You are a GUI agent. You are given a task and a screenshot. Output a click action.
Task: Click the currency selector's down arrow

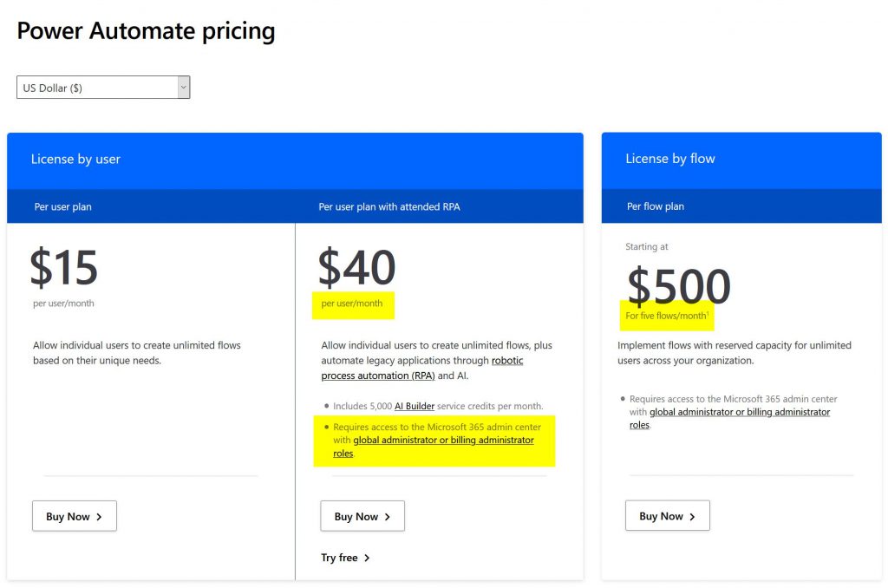[x=183, y=88]
